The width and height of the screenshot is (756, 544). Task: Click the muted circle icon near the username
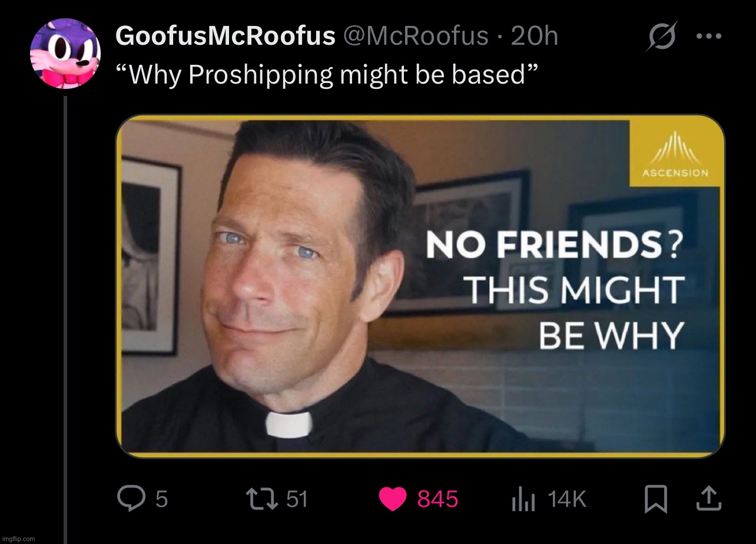point(661,35)
